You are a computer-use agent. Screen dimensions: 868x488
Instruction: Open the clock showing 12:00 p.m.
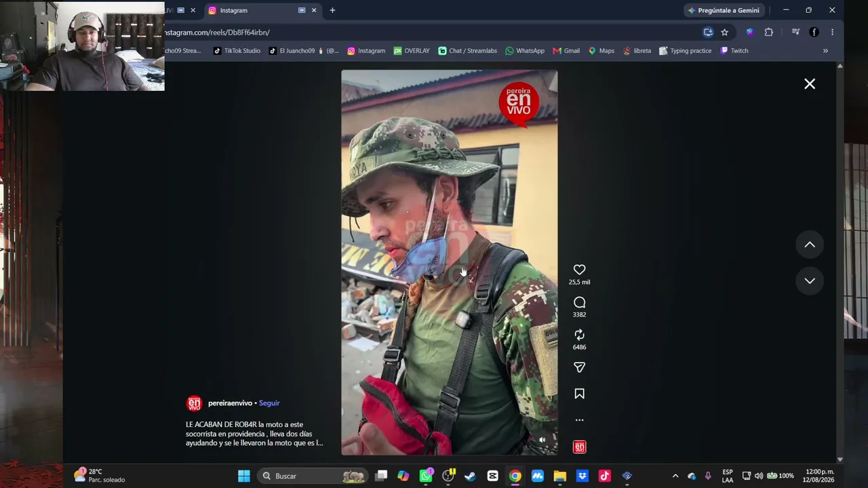pyautogui.click(x=818, y=476)
